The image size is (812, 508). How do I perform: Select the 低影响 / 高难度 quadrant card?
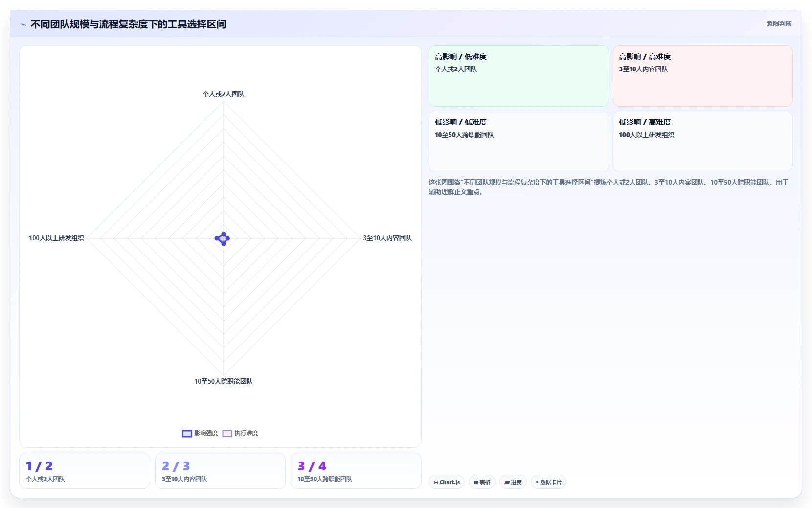pos(702,141)
